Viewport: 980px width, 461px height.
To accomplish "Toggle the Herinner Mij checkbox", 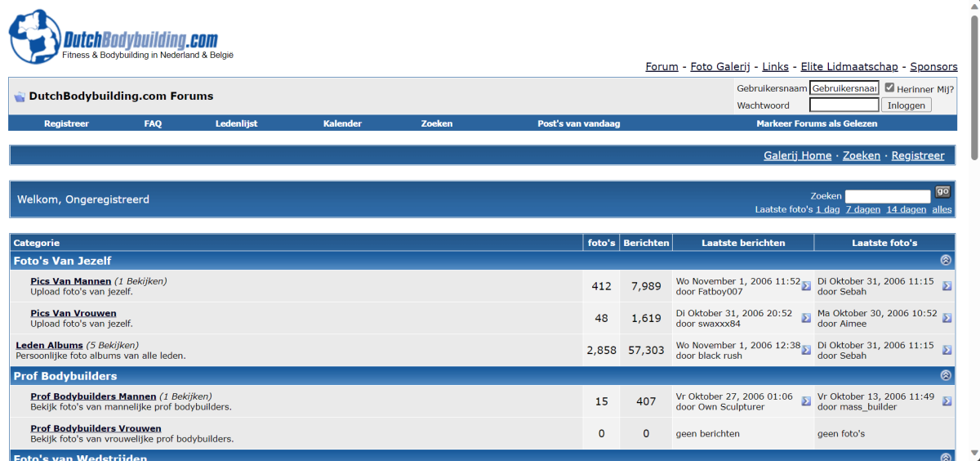I will click(x=889, y=87).
